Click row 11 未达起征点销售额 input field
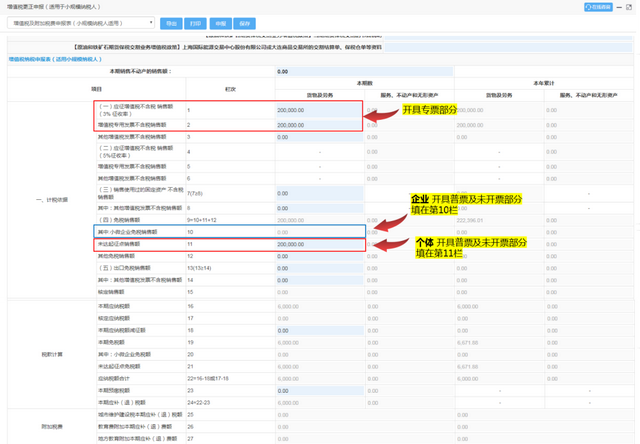The height and width of the screenshot is (444, 640). pos(319,244)
